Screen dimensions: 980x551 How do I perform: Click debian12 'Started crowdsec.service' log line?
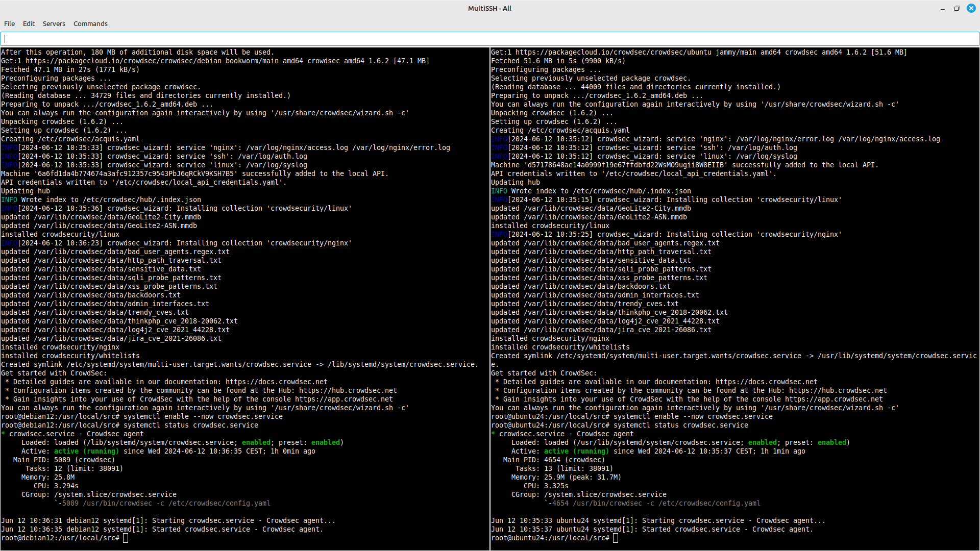click(162, 529)
